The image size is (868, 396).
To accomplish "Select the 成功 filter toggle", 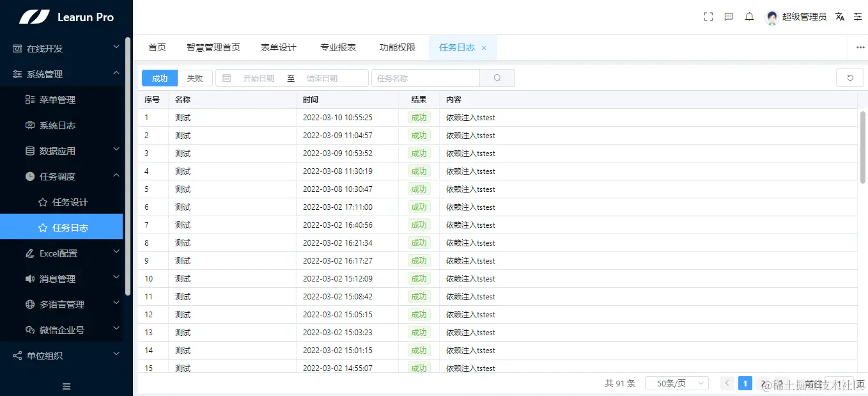I will [x=159, y=77].
